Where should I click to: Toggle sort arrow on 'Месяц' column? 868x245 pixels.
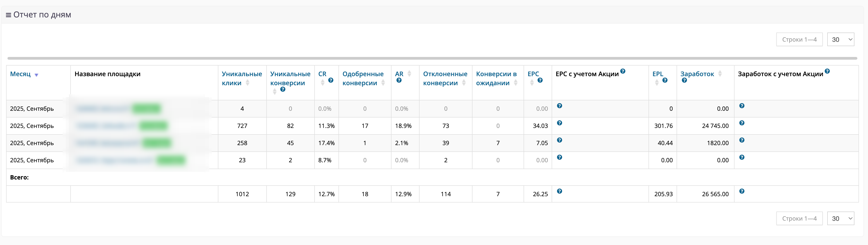(x=36, y=75)
